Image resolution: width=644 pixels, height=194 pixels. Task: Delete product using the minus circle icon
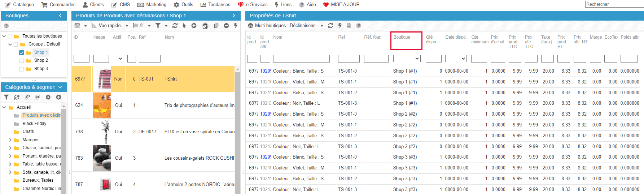pos(226,26)
